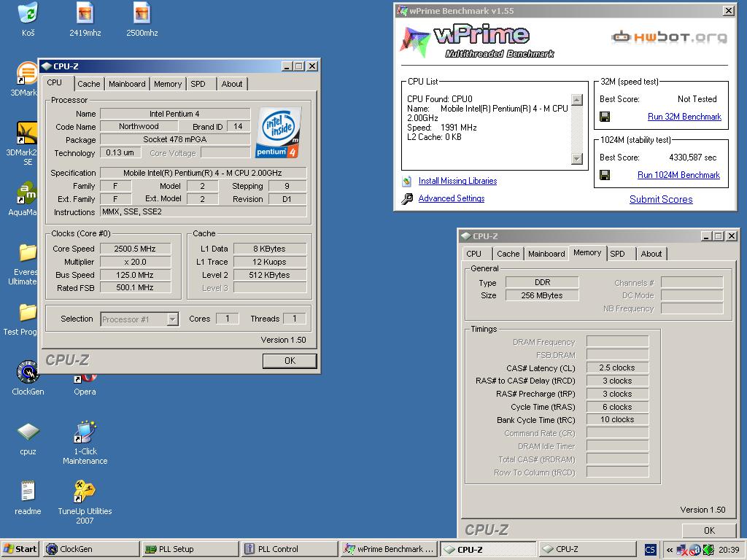Switch to the Memory tab in front CPU-Z

click(x=168, y=84)
